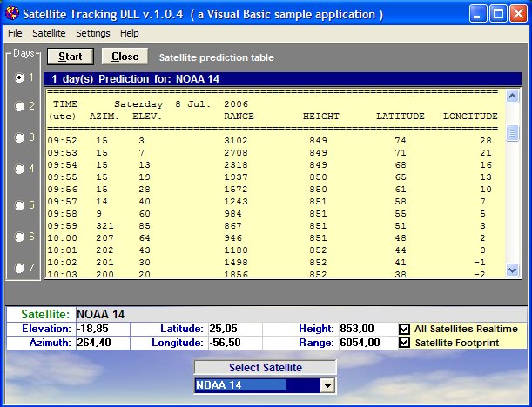This screenshot has width=532, height=407.
Task: Click the Start button
Action: tap(71, 57)
